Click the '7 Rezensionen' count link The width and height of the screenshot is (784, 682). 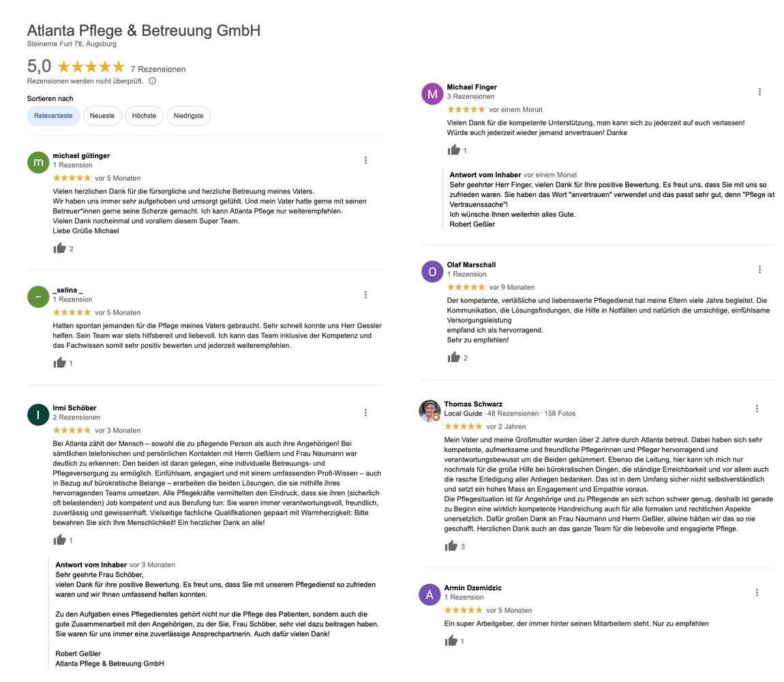[158, 69]
